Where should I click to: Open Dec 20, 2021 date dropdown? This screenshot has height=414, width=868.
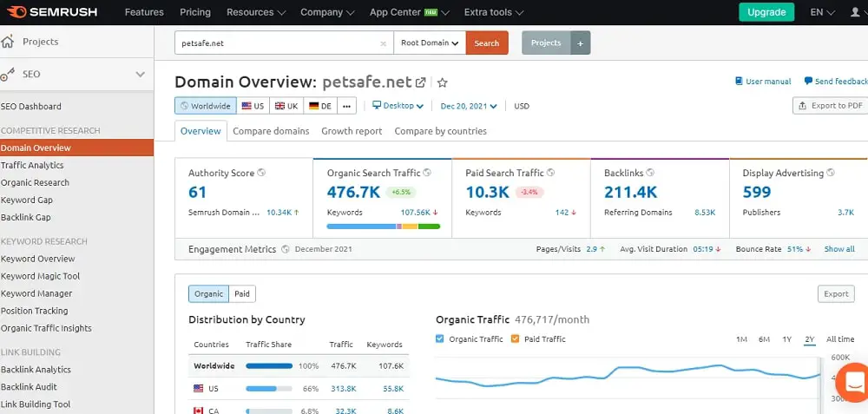click(x=469, y=106)
